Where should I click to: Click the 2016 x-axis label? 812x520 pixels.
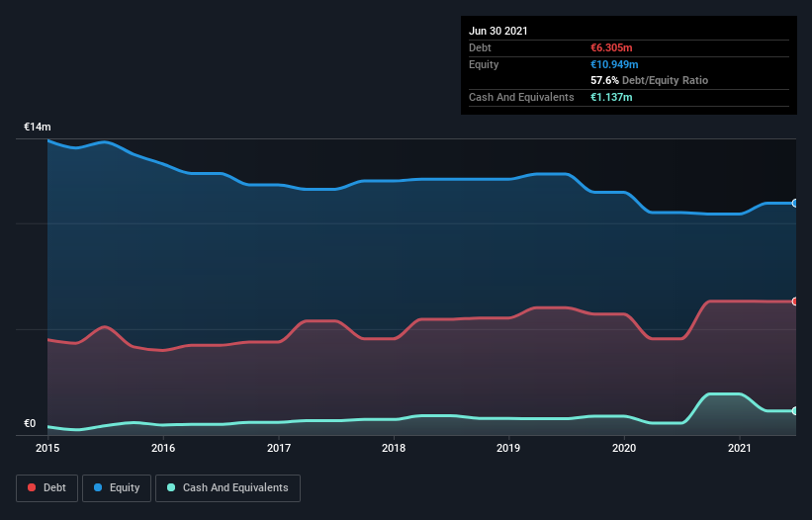tap(163, 448)
